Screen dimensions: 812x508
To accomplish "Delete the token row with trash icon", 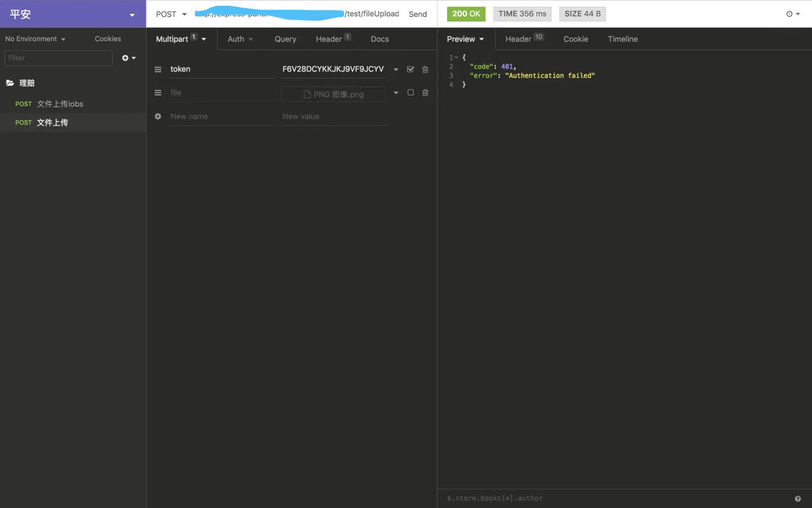I will coord(425,69).
